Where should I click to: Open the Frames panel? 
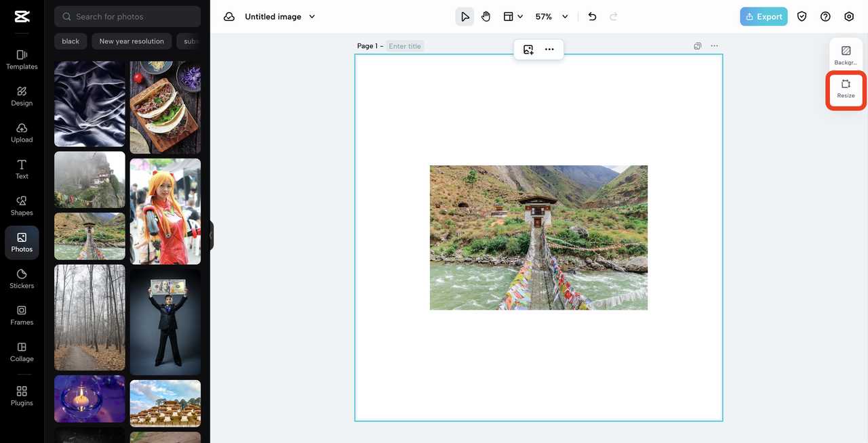coord(22,316)
